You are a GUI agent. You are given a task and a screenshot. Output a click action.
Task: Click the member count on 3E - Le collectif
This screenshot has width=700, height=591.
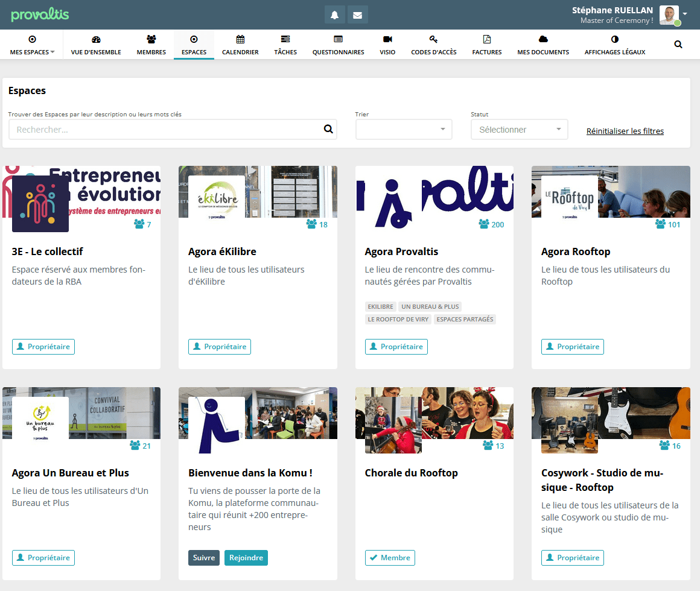click(143, 224)
